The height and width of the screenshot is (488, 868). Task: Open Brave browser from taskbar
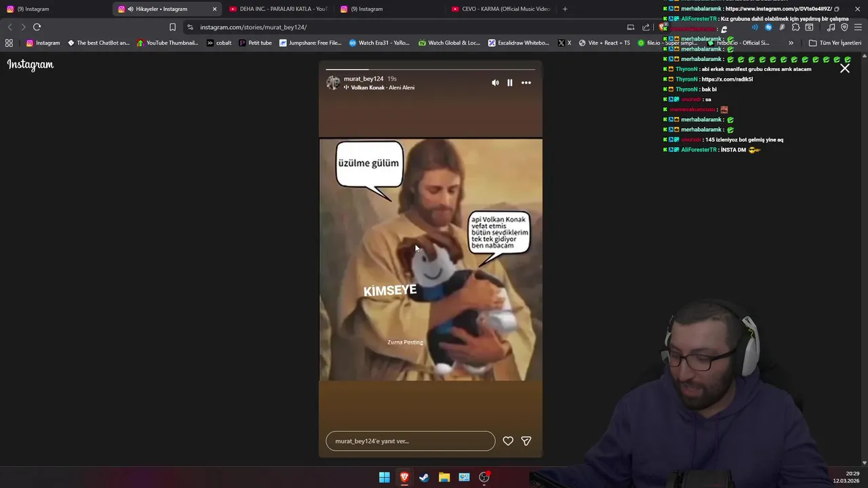[404, 477]
